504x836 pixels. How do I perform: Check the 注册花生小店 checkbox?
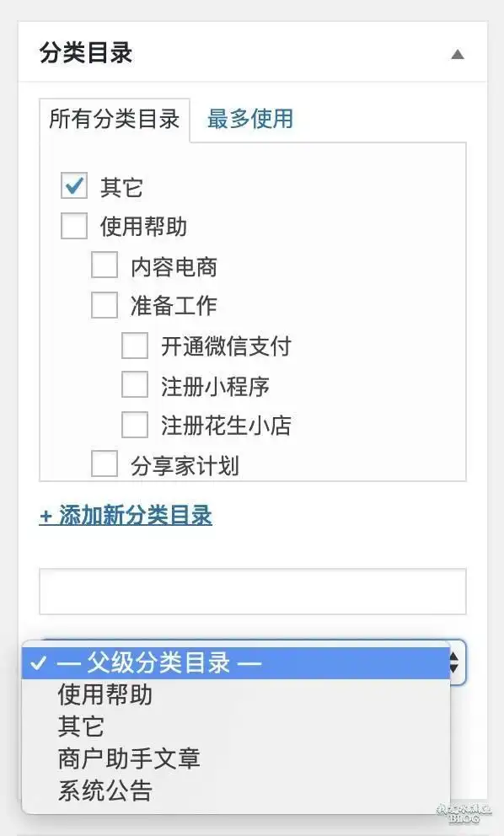coord(134,426)
